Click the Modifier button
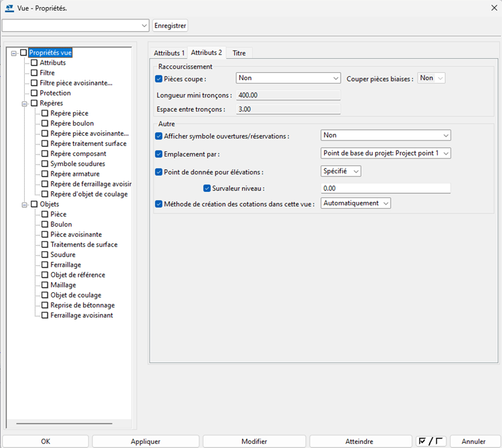Viewport: 502px width, 448px height. click(254, 441)
